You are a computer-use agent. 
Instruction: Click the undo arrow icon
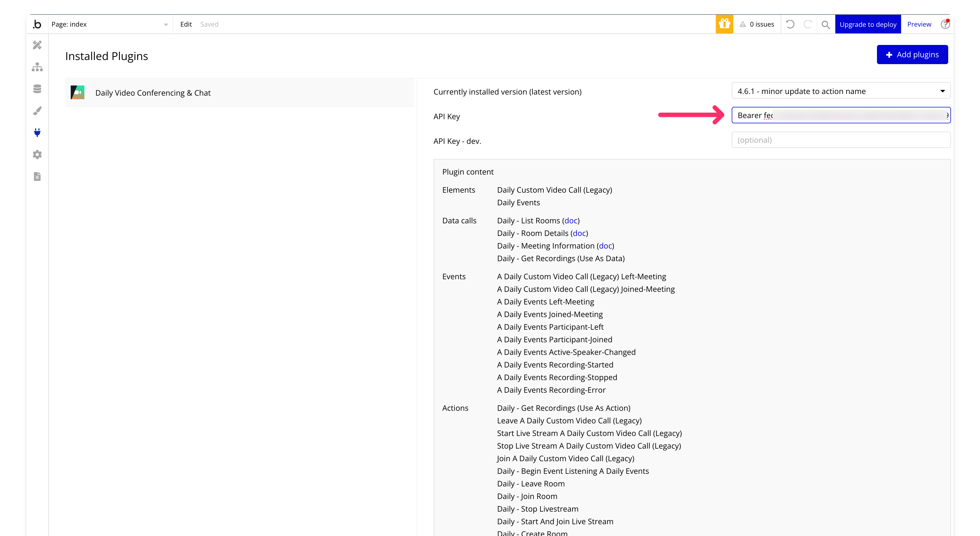pos(790,24)
